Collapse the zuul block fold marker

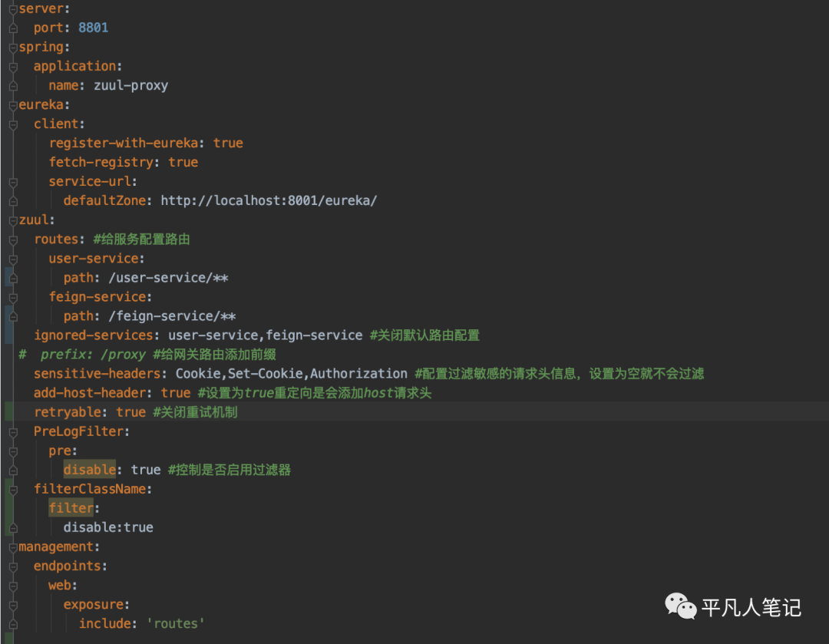coord(13,220)
